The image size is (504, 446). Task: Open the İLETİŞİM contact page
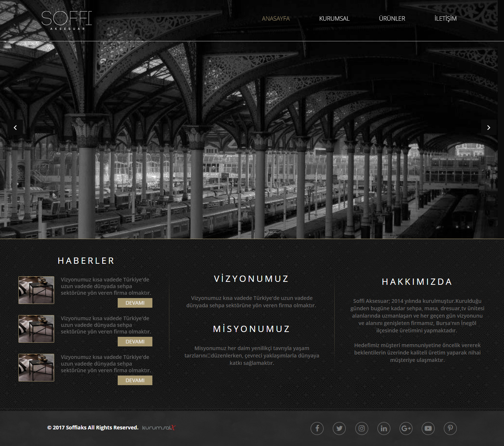point(445,18)
